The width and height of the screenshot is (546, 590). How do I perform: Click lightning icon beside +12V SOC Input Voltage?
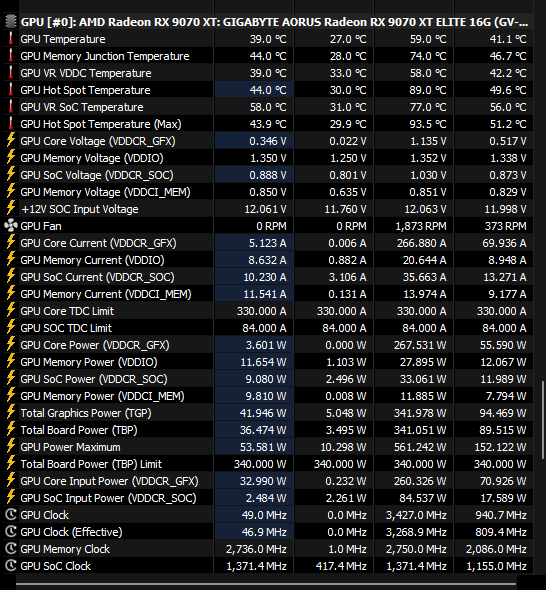tap(11, 209)
